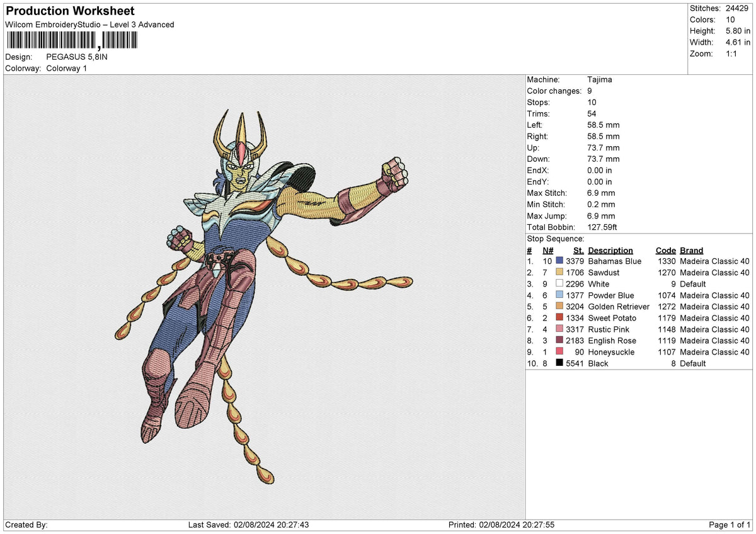Click 'Rustic Pink' description text
Viewport: 756px width, 534px height.
coord(609,329)
